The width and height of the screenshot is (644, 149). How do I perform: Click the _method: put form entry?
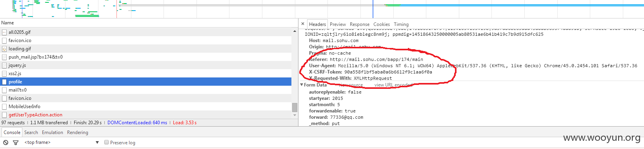pyautogui.click(x=324, y=123)
